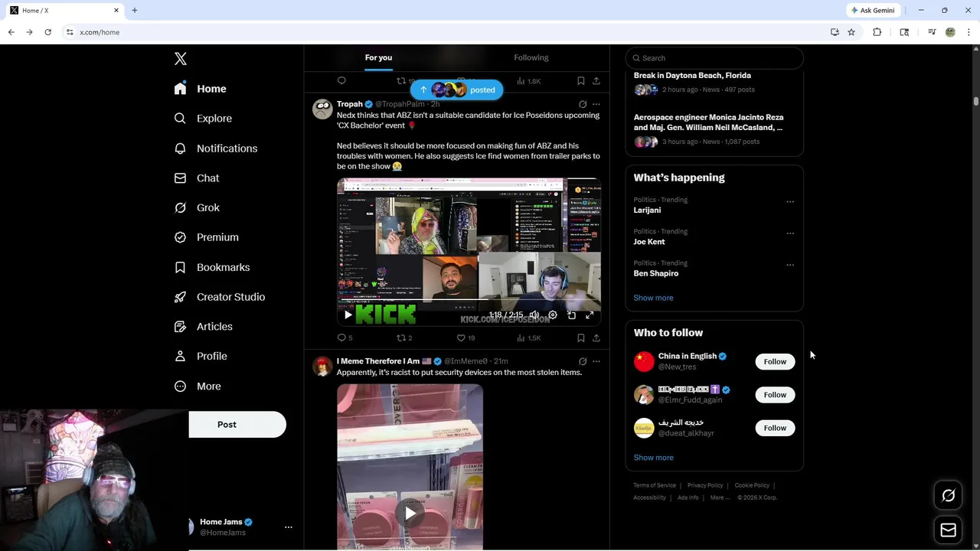The image size is (980, 551).
Task: Open Grok icon on I Meme Therefore post
Action: pos(583,361)
